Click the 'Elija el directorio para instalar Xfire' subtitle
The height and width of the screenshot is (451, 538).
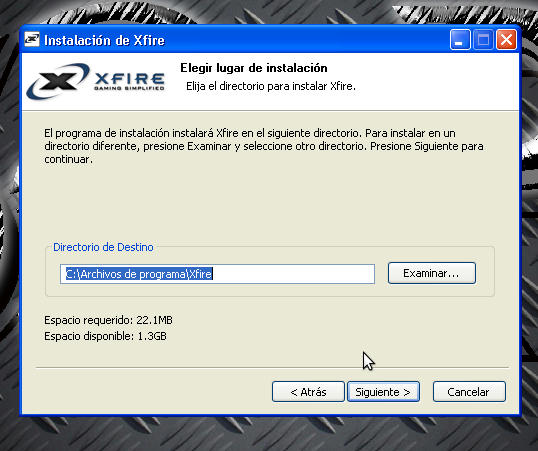[x=271, y=86]
